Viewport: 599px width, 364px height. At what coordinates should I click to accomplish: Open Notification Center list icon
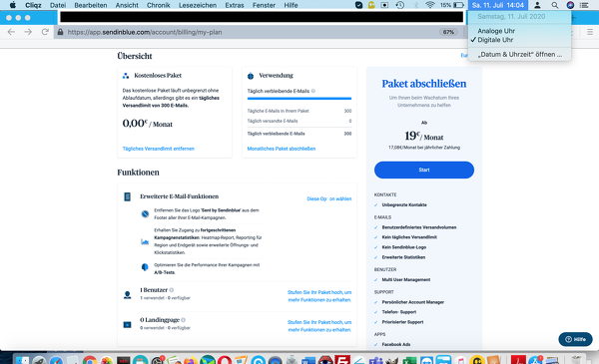[584, 5]
